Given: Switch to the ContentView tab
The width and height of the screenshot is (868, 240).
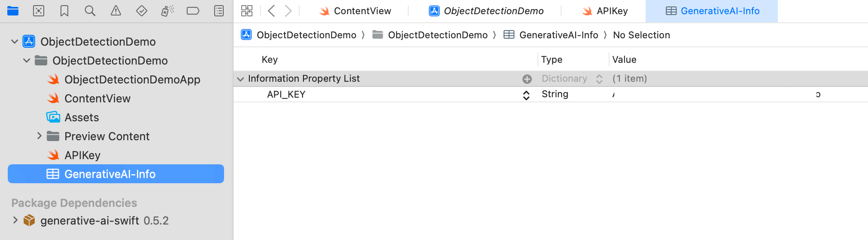Looking at the screenshot, I should pos(355,11).
